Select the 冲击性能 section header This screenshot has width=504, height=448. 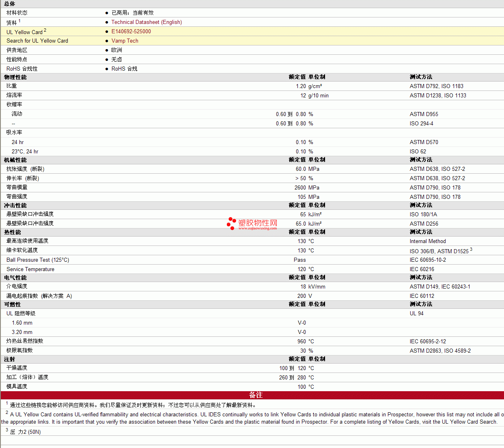(x=15, y=205)
